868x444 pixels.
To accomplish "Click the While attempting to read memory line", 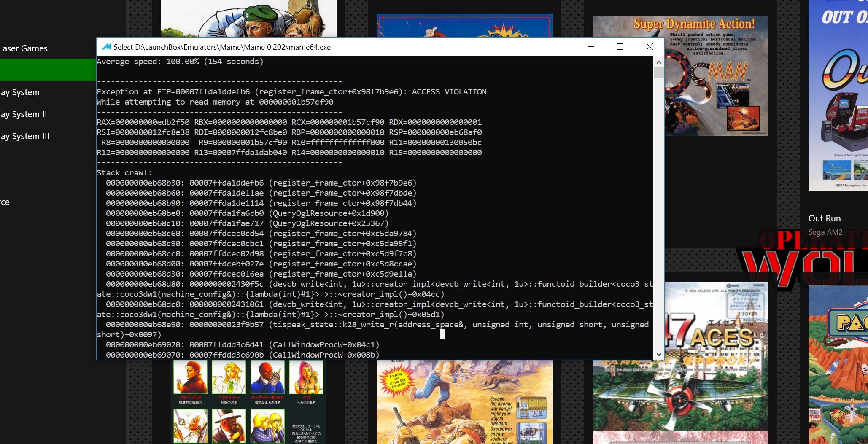I will [215, 102].
